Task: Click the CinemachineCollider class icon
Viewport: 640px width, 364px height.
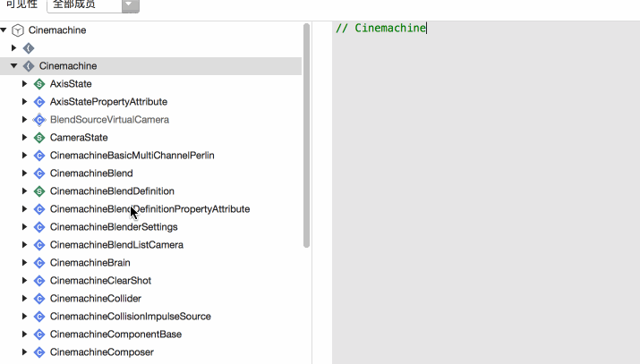Action: point(38,299)
